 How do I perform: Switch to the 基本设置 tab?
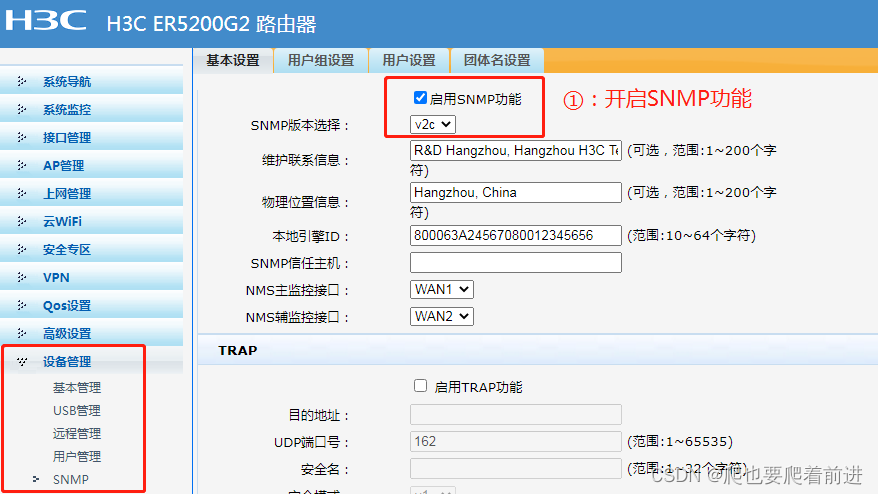tap(233, 60)
